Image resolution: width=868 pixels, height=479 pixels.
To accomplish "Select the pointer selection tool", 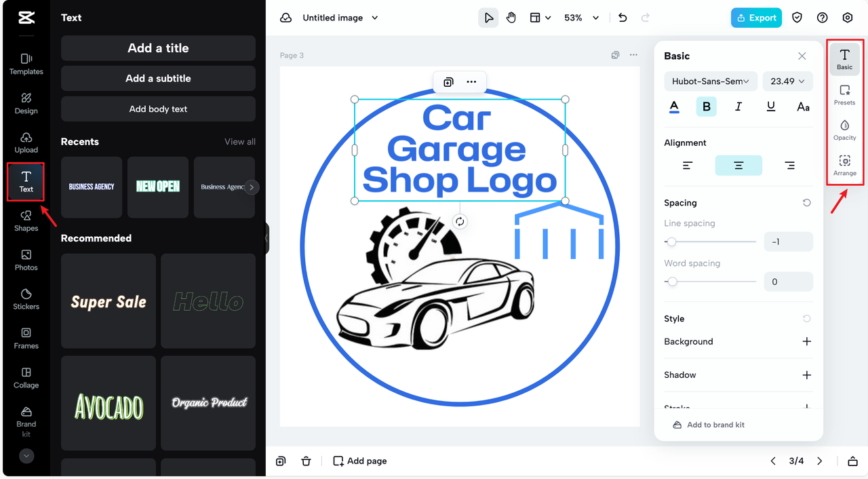I will tap(488, 18).
